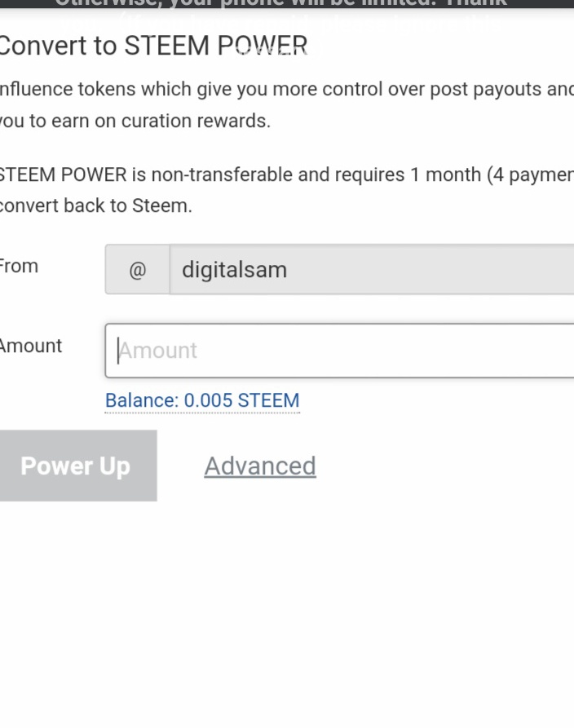Click the influence tokens description line
Image resolution: width=574 pixels, height=728 pixels.
pyautogui.click(x=285, y=89)
